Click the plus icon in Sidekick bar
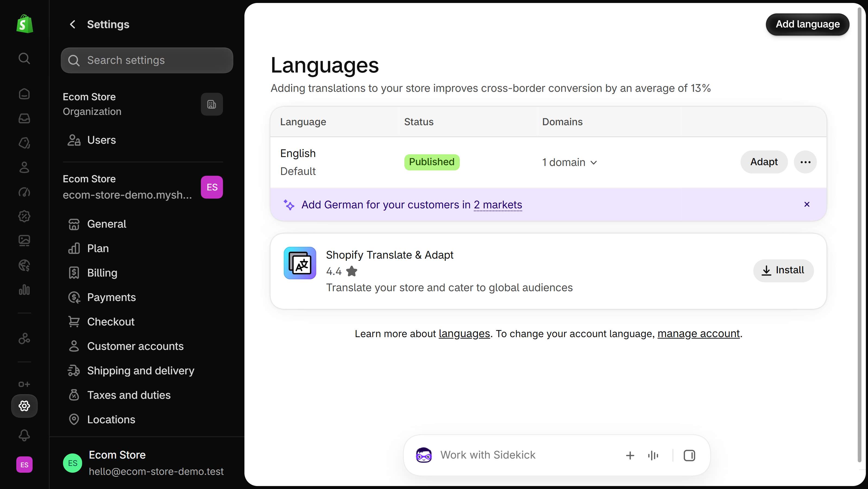 (630, 455)
